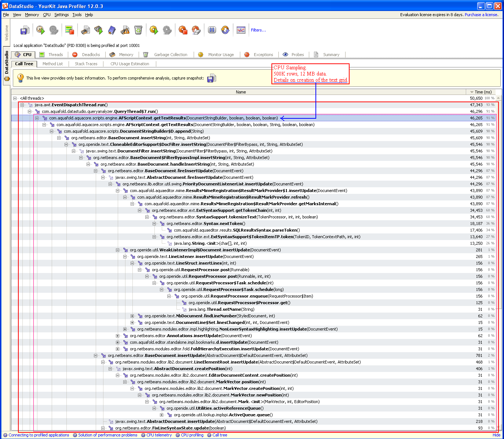This screenshot has width=504, height=439.
Task: Collapse the All threads root node
Action: (x=15, y=98)
